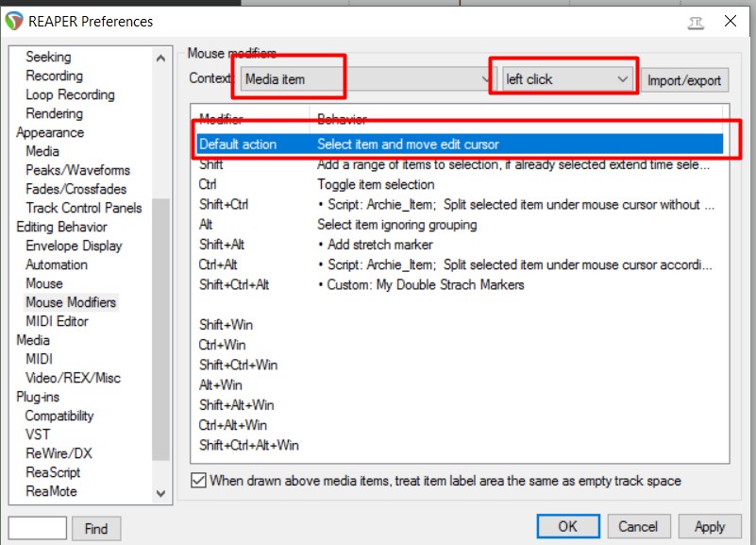756x545 pixels.
Task: Click the search input field beside Find
Action: click(x=37, y=528)
